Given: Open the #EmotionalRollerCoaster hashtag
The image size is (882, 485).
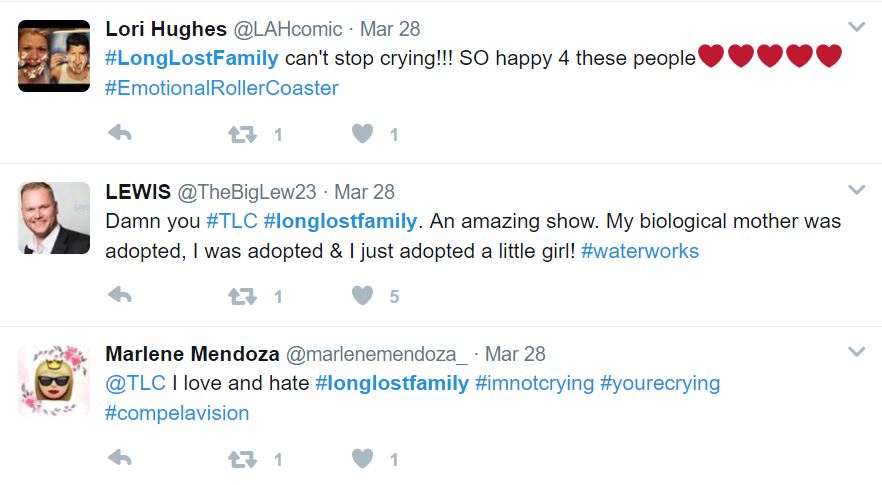Looking at the screenshot, I should coord(221,88).
